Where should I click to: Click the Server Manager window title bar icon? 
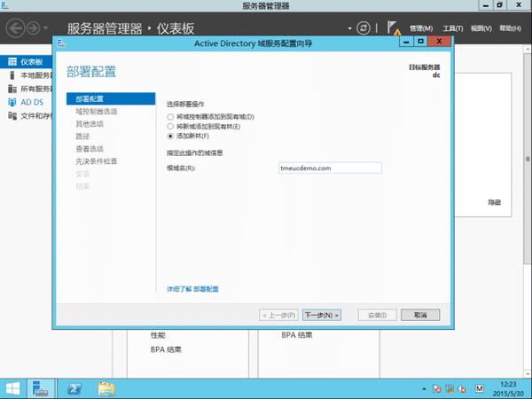[x=4, y=5]
